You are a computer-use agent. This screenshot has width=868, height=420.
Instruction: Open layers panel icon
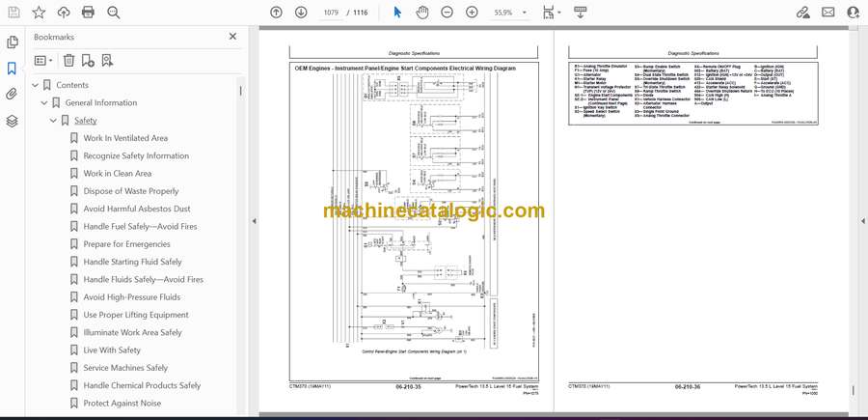point(13,122)
